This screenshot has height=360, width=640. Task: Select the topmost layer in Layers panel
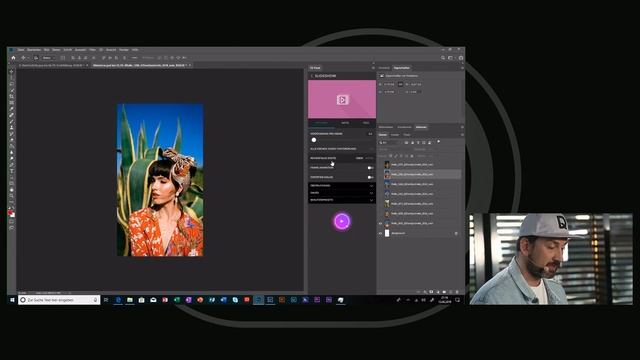[422, 164]
